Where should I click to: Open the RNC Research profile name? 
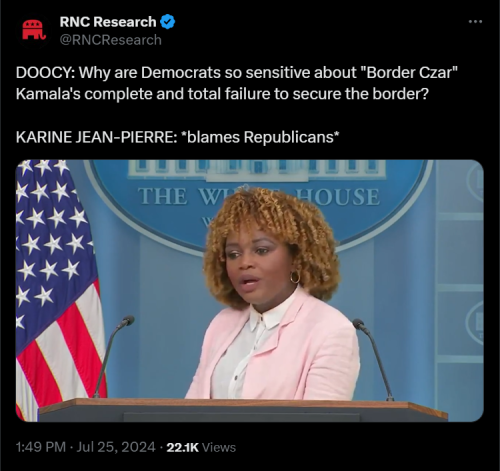108,22
